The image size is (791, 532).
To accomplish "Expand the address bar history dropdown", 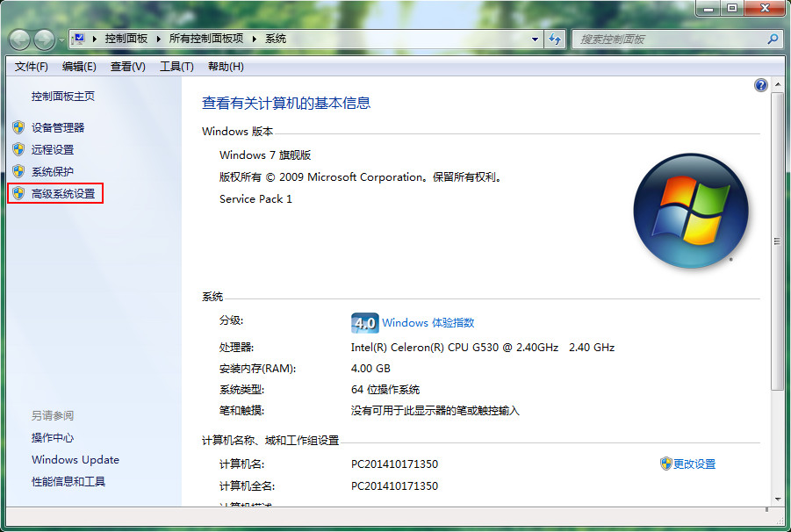I will click(536, 40).
